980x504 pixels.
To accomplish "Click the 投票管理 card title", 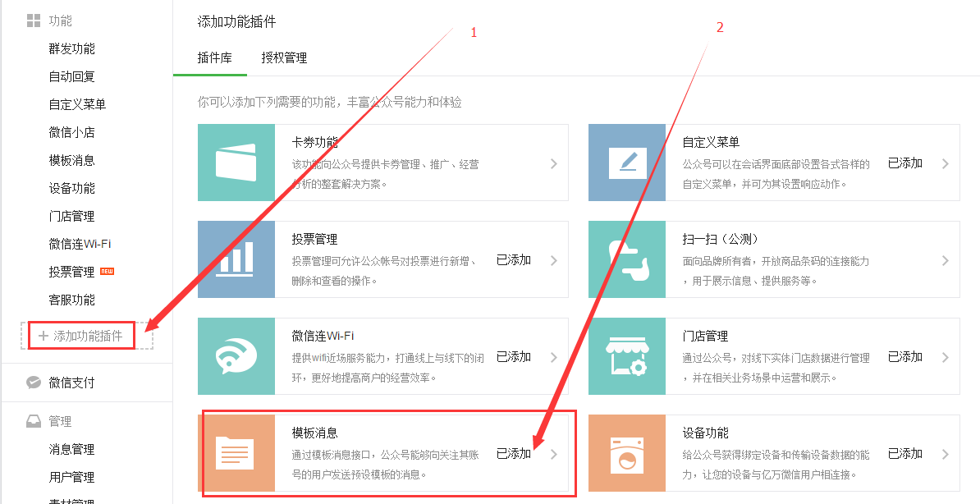I will pyautogui.click(x=315, y=240).
